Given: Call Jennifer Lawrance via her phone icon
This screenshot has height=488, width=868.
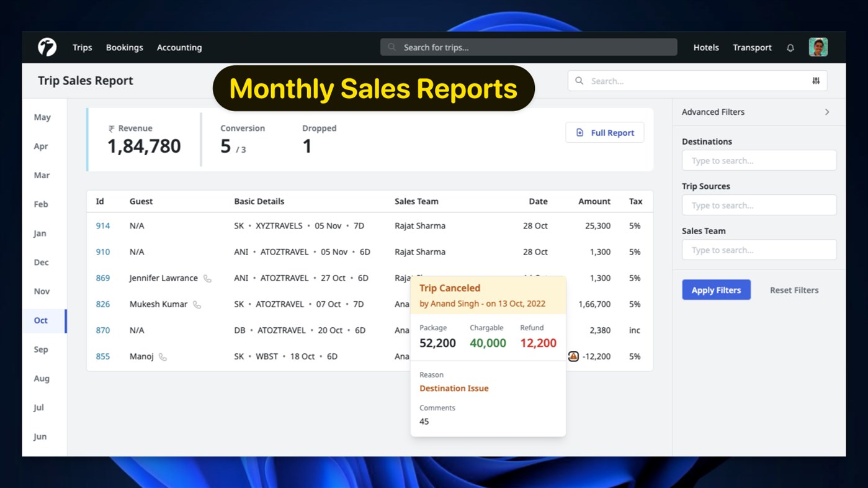Looking at the screenshot, I should point(207,279).
